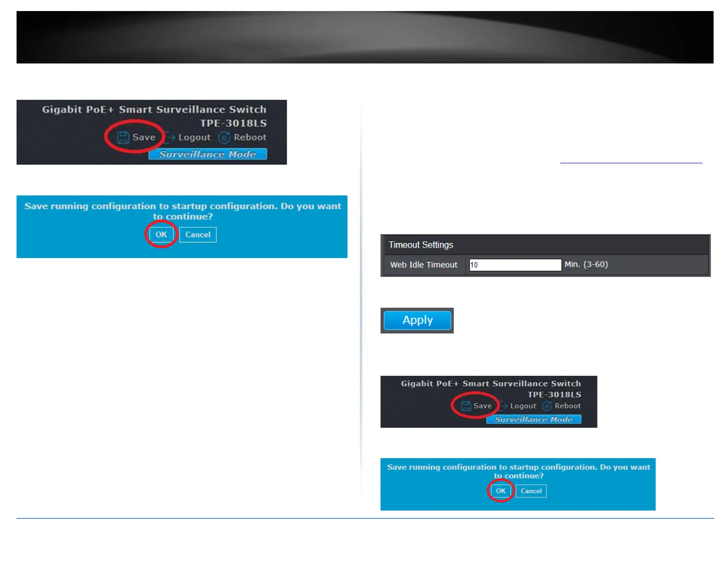Click the blue Apply button
This screenshot has height=563, width=728.
coord(417,320)
